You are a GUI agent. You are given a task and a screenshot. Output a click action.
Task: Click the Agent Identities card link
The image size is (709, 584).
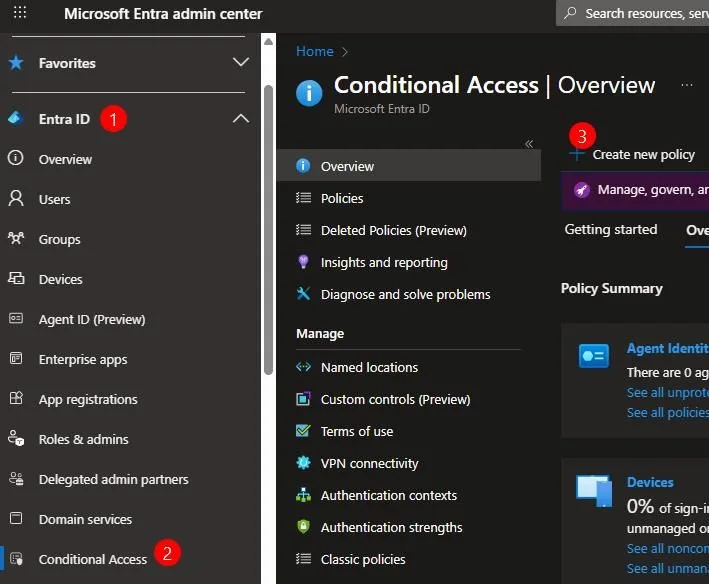tap(668, 349)
